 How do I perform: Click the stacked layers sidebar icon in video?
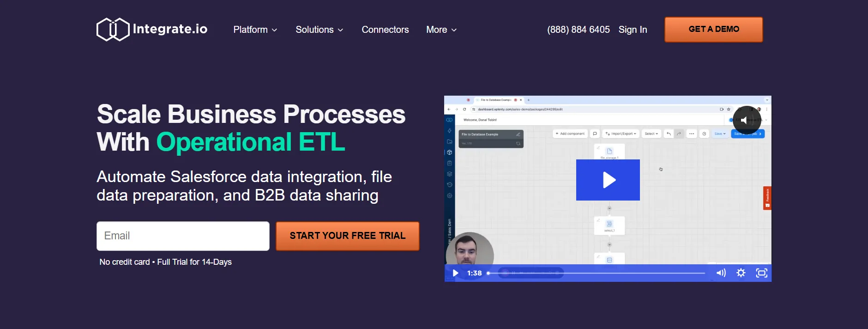click(449, 174)
